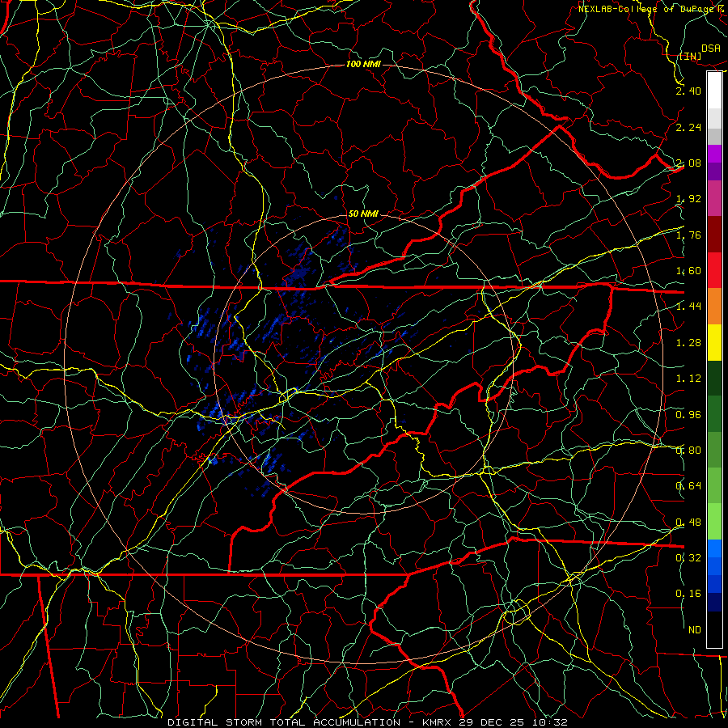Screen dimensions: 728x728
Task: Click the 2.08 legend value
Action: 688,163
